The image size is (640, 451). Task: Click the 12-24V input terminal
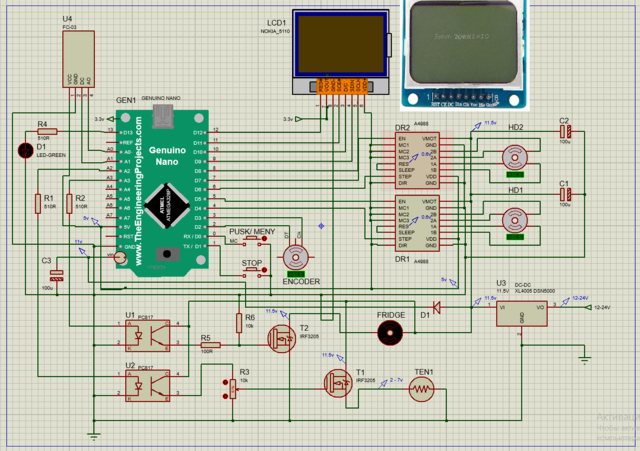588,307
